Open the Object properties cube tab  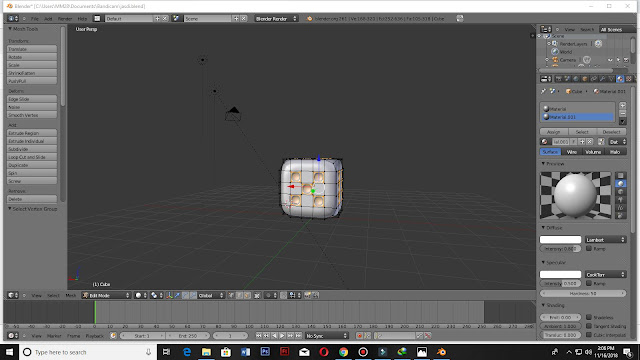click(x=584, y=79)
